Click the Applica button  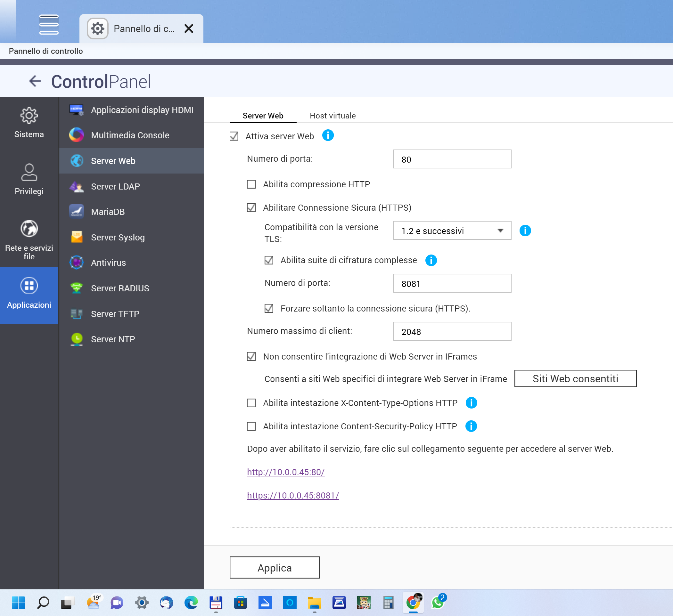coord(275,568)
